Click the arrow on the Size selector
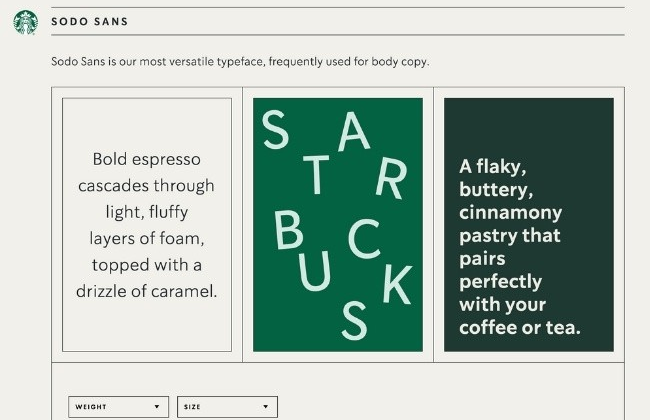The image size is (650, 420). point(266,407)
